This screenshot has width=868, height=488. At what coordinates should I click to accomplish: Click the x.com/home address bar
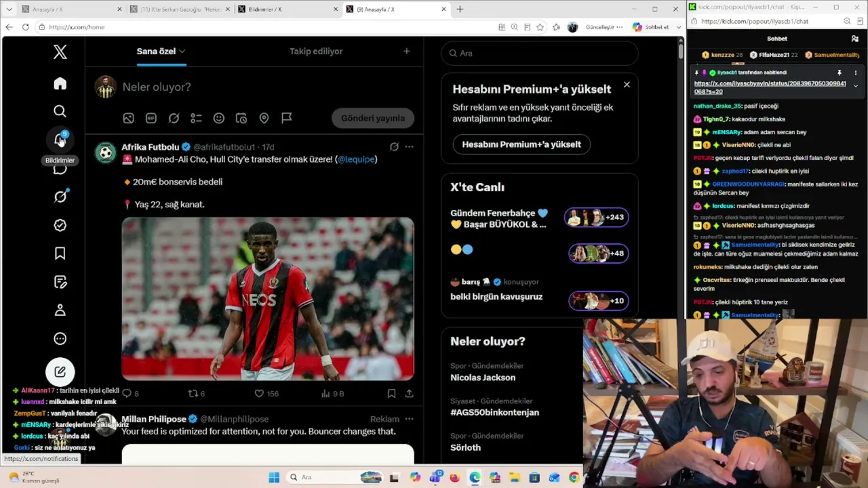click(264, 27)
